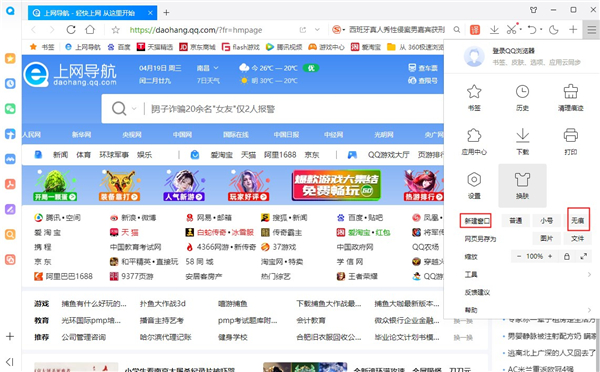Toggle the moon night mode icon
600x372 pixels.
(x=554, y=29)
